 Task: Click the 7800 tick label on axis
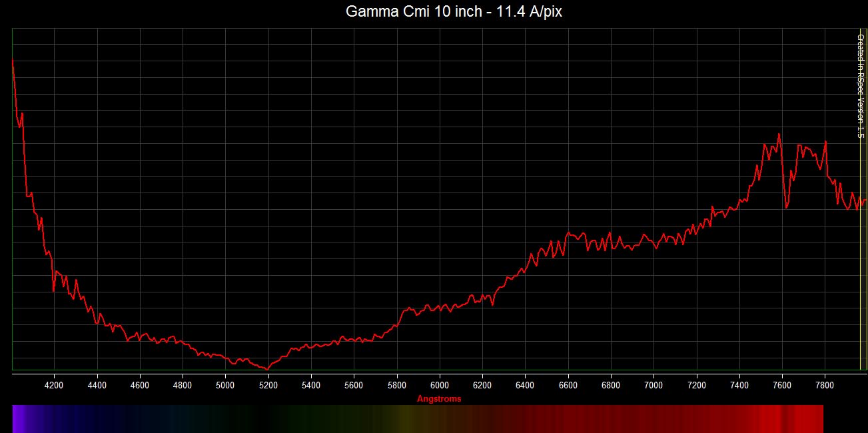(x=825, y=385)
